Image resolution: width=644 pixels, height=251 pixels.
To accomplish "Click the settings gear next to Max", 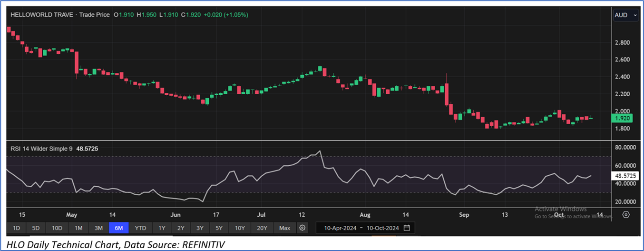I will 302,228.
